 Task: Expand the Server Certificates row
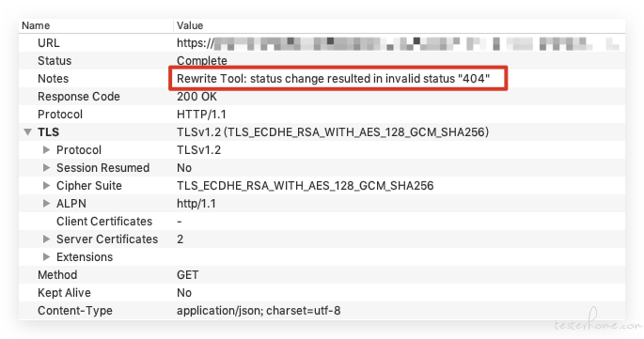tap(46, 239)
